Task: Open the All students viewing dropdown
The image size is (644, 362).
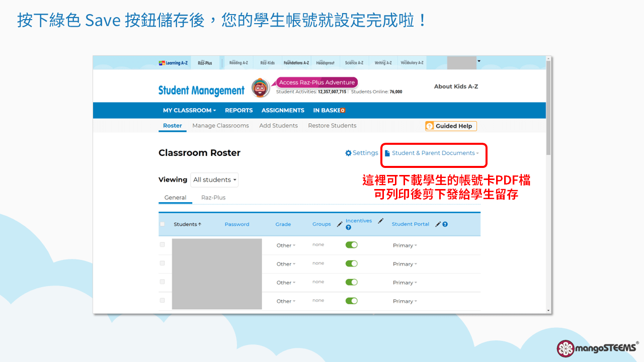Action: point(215,180)
